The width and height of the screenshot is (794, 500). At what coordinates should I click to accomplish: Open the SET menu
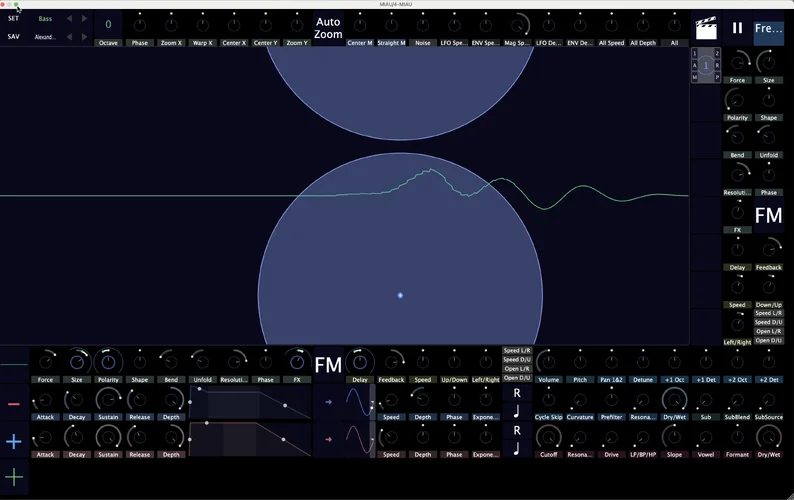13,18
